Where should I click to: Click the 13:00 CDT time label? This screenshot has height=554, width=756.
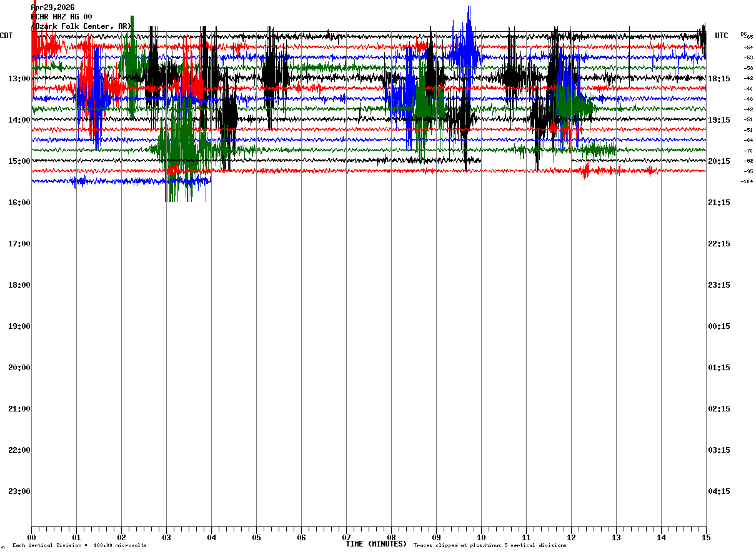(x=19, y=79)
